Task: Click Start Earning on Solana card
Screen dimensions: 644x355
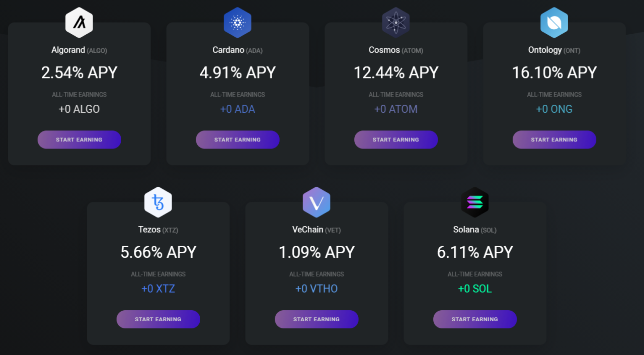Action: tap(475, 319)
